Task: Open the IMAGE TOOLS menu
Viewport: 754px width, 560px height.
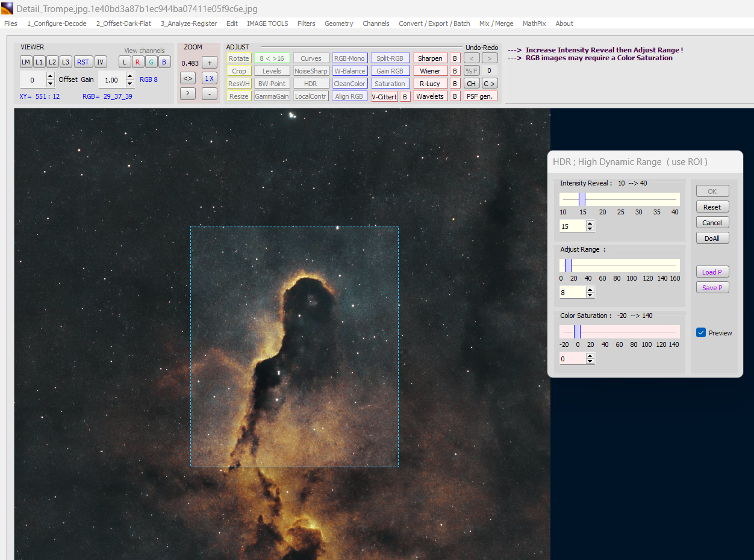Action: 267,23
